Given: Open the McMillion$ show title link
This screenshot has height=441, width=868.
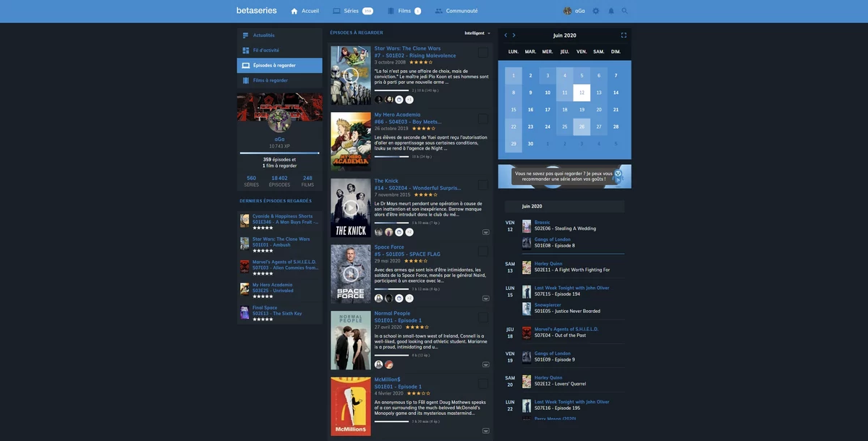Looking at the screenshot, I should pyautogui.click(x=388, y=380).
